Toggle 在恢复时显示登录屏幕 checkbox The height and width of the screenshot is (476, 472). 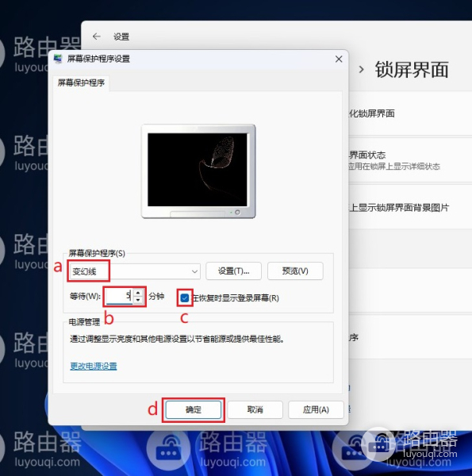click(x=184, y=297)
